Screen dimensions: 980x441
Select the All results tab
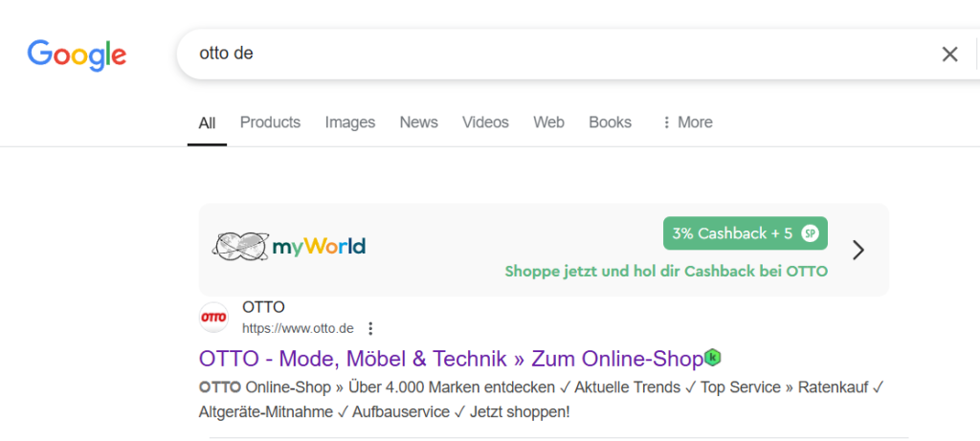tap(207, 122)
